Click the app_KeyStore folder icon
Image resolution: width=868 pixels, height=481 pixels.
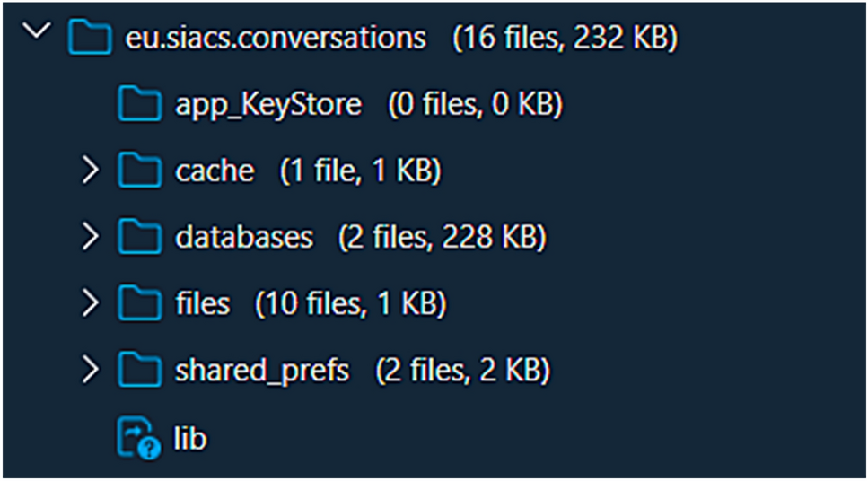pos(139,106)
